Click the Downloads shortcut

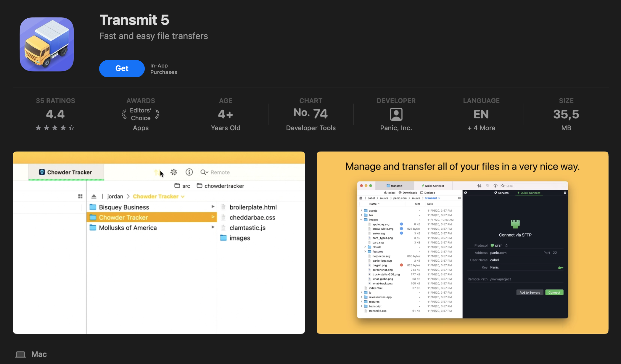coord(408,193)
